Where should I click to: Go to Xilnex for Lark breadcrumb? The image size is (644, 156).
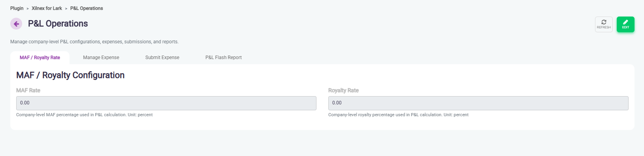click(x=47, y=8)
